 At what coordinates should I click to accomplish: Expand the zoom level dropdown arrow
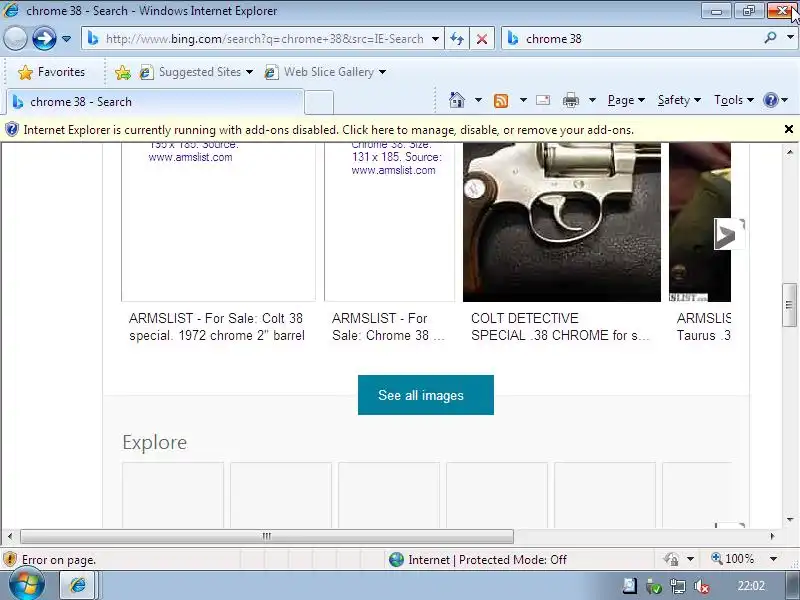tap(773, 559)
